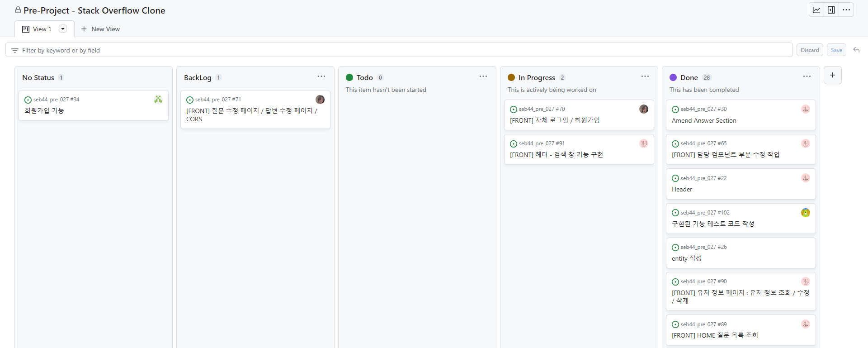The image size is (868, 348).
Task: Open the View 1 options dropdown arrow
Action: [x=63, y=29]
